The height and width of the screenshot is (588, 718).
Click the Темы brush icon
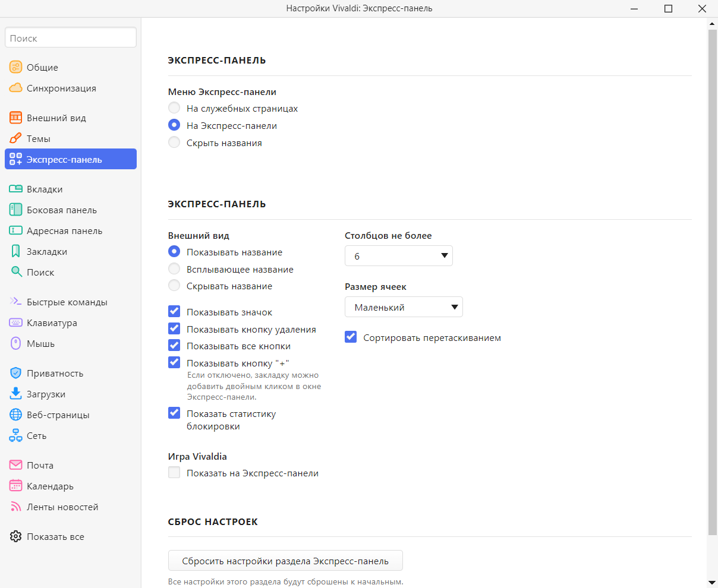click(x=15, y=138)
